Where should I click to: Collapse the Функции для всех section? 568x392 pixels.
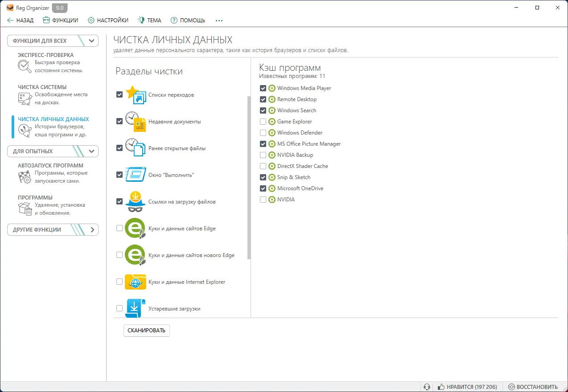[x=53, y=41]
